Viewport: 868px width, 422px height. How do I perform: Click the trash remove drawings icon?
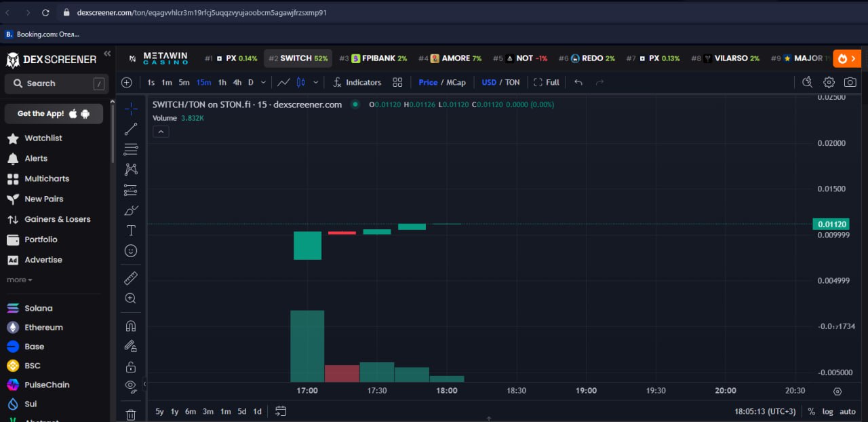(x=131, y=414)
